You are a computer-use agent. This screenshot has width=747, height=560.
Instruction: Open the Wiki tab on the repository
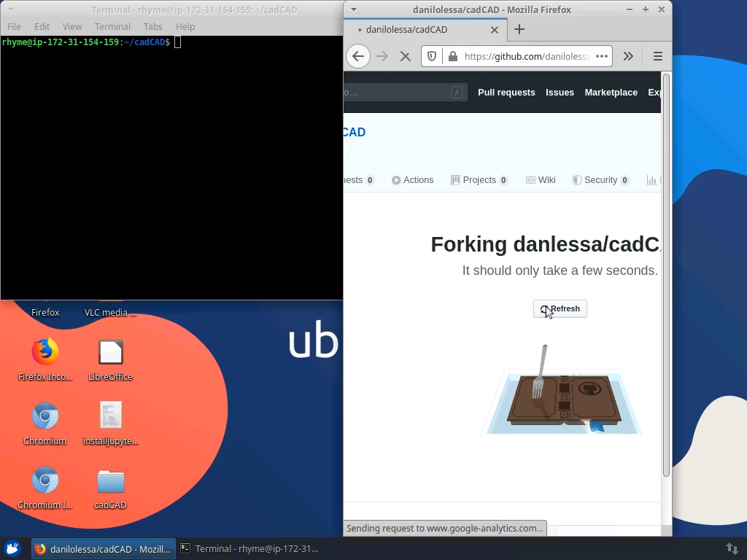point(541,179)
